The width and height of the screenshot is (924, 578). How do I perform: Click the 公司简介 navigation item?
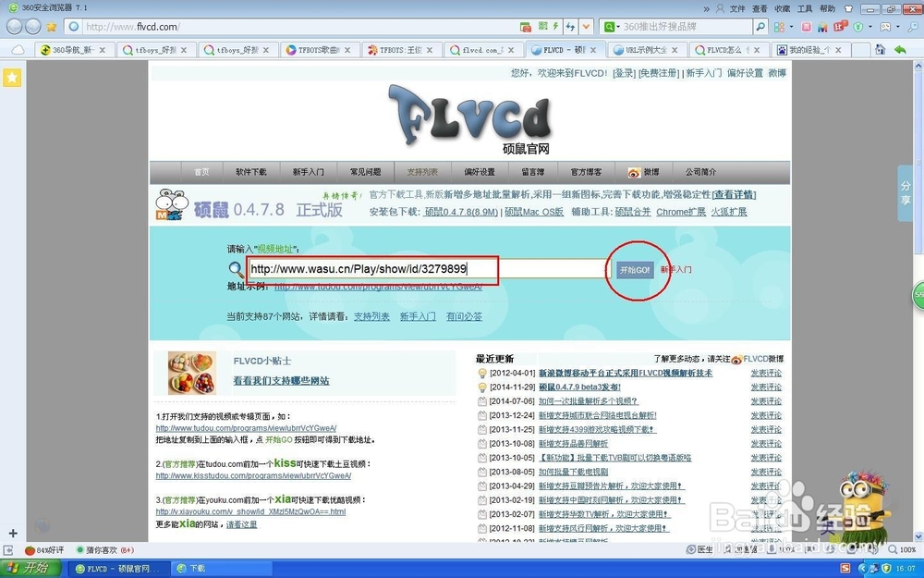point(700,172)
